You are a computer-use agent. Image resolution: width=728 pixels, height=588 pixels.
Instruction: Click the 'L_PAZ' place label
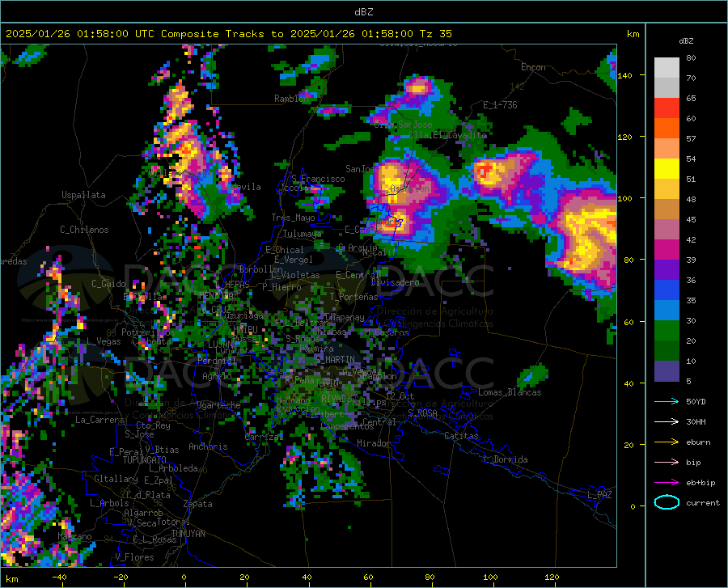point(599,495)
